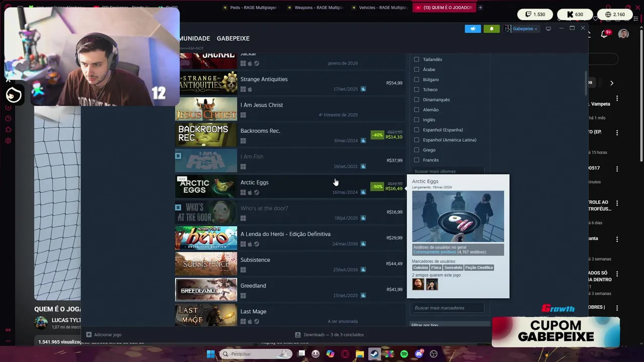Check the Francês language filter

click(x=417, y=160)
